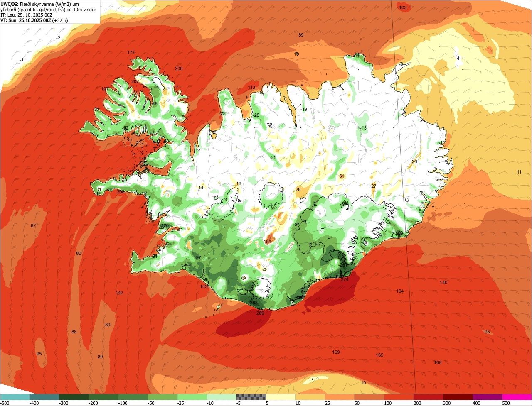Click the map value -57 near Vatnajökull
Image resolution: width=532 pixels, height=406 pixels.
(297, 224)
